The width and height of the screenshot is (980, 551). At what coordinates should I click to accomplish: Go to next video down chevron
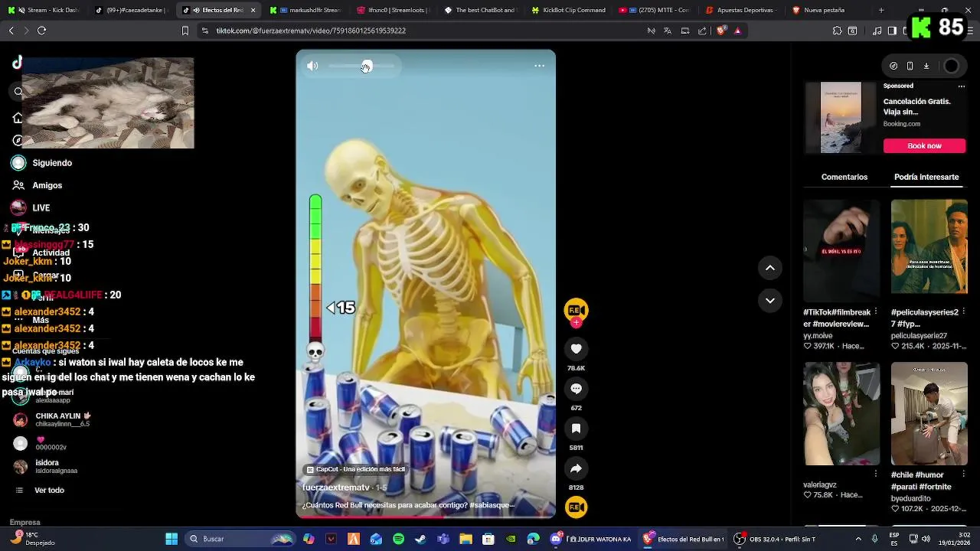770,301
